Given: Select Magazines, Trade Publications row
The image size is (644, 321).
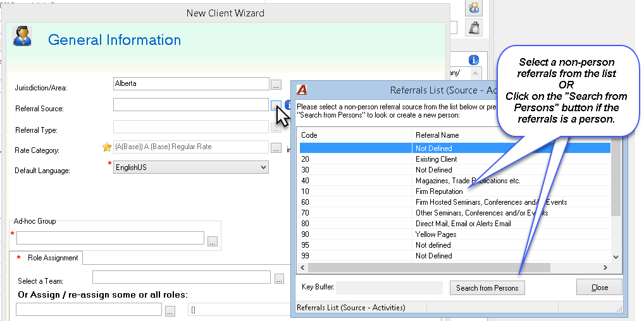Looking at the screenshot, I should pos(455,180).
